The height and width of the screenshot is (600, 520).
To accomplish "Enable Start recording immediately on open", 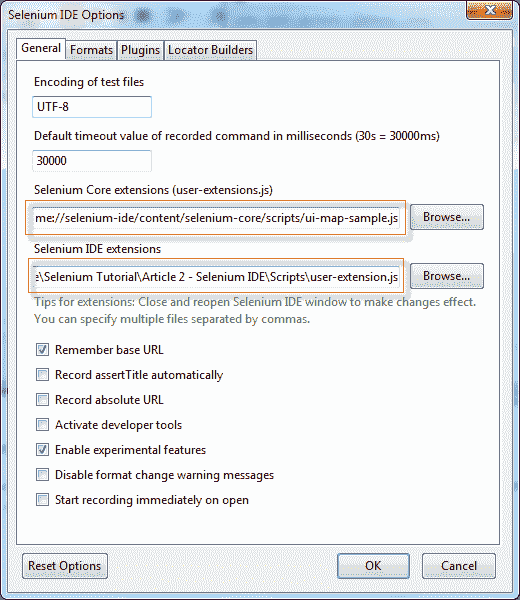I will click(42, 500).
